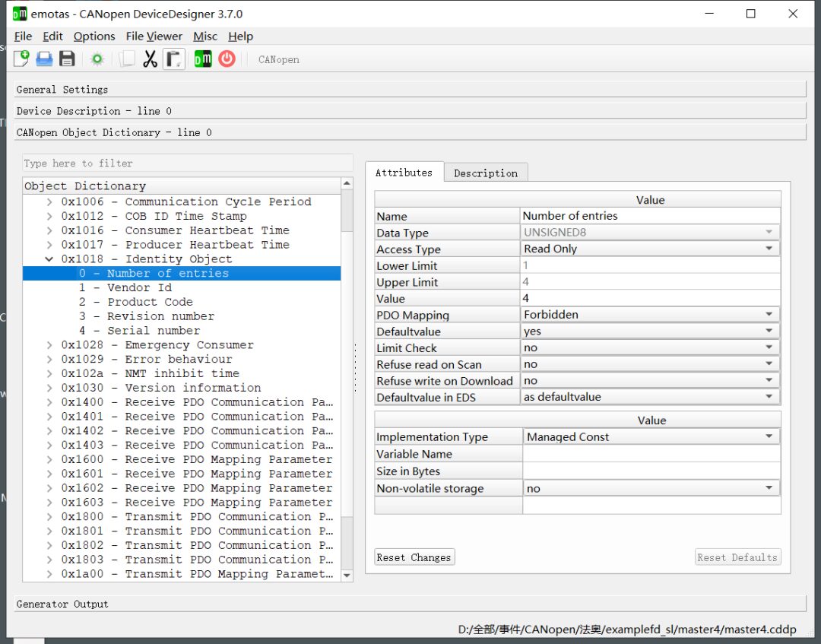
Task: Expand the 0x1016 Consumer Heartbeat Time node
Action: [49, 230]
